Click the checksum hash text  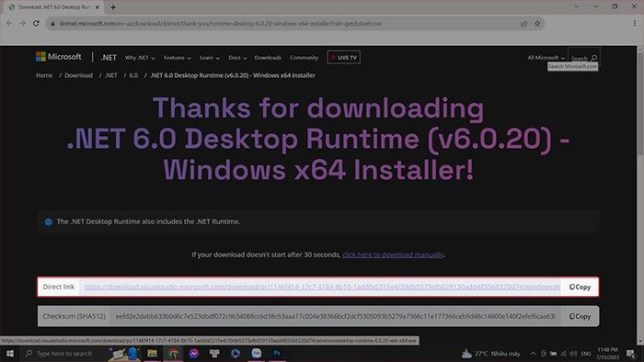[336, 316]
